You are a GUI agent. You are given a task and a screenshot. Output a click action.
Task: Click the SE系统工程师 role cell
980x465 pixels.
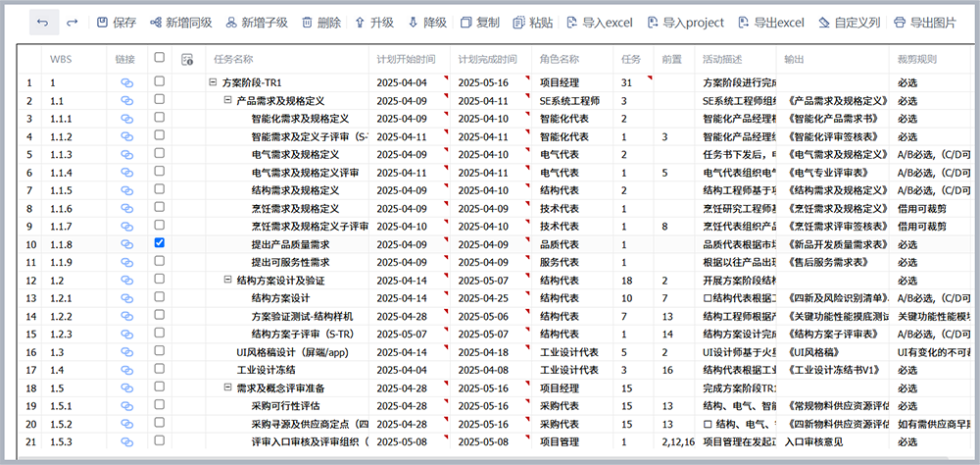572,101
